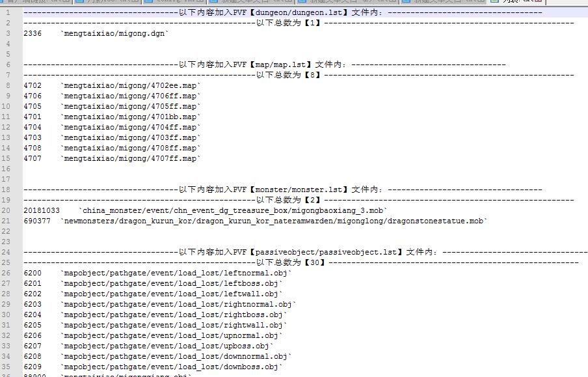The height and width of the screenshot is (377, 588).
Task: Click line number 20 in the gutter
Action: [x=8, y=210]
